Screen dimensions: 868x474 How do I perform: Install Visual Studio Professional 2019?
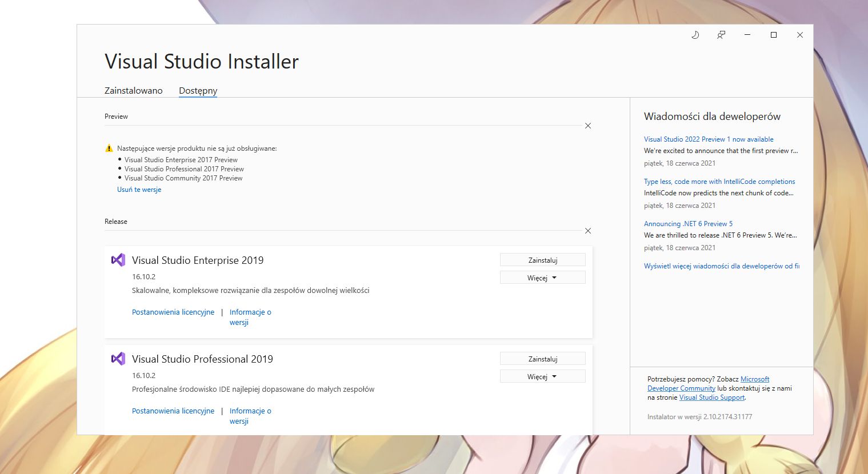(x=543, y=359)
